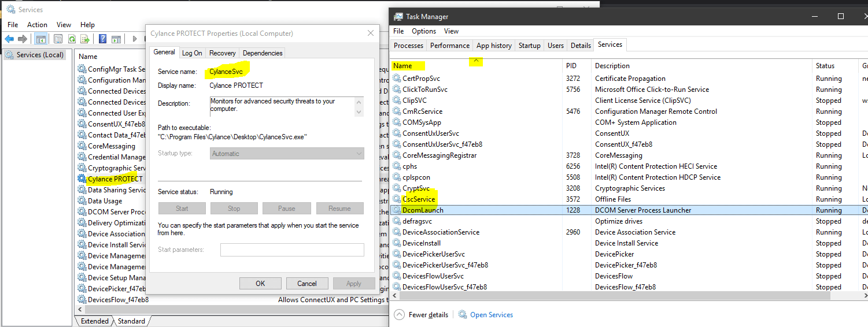The image size is (868, 327).
Task: Switch to the Users tab
Action: 556,46
